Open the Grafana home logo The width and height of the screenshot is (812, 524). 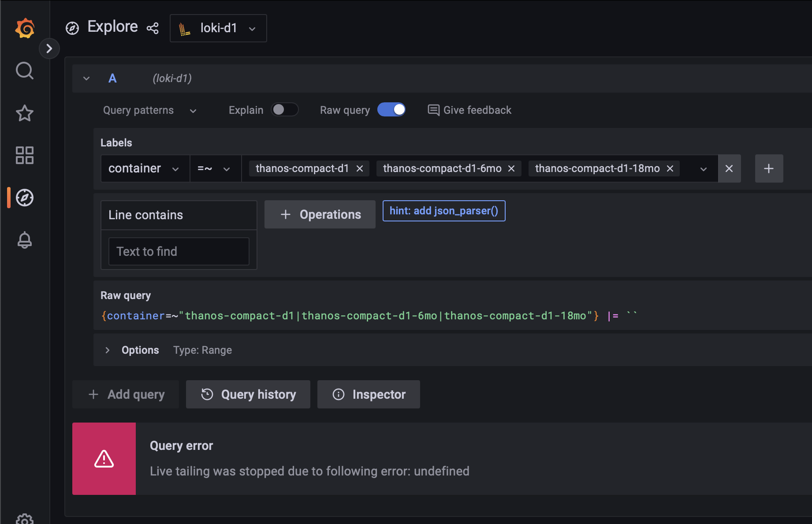[x=25, y=28]
